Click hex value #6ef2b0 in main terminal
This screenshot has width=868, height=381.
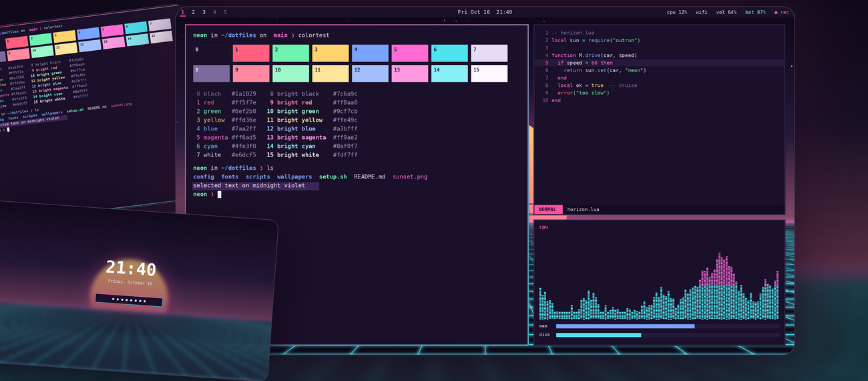(x=244, y=112)
